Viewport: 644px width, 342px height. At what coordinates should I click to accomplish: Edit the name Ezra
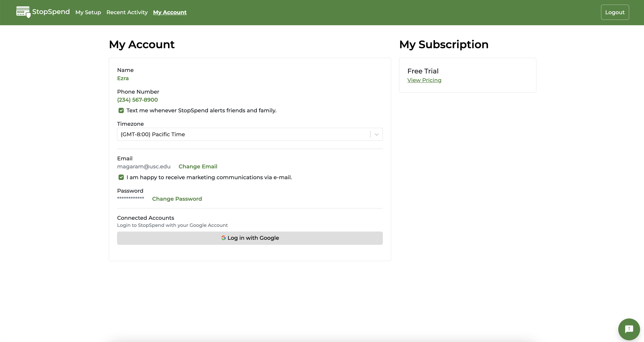[123, 78]
